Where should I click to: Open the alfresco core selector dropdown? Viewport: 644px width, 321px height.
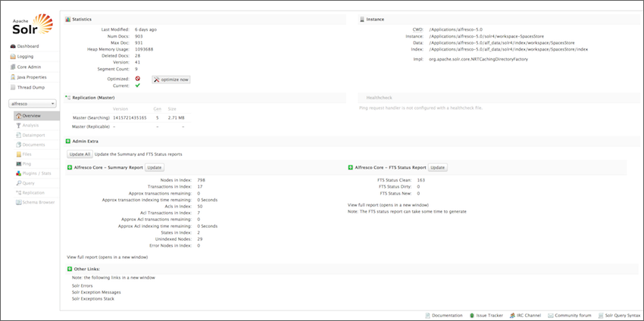tap(33, 103)
